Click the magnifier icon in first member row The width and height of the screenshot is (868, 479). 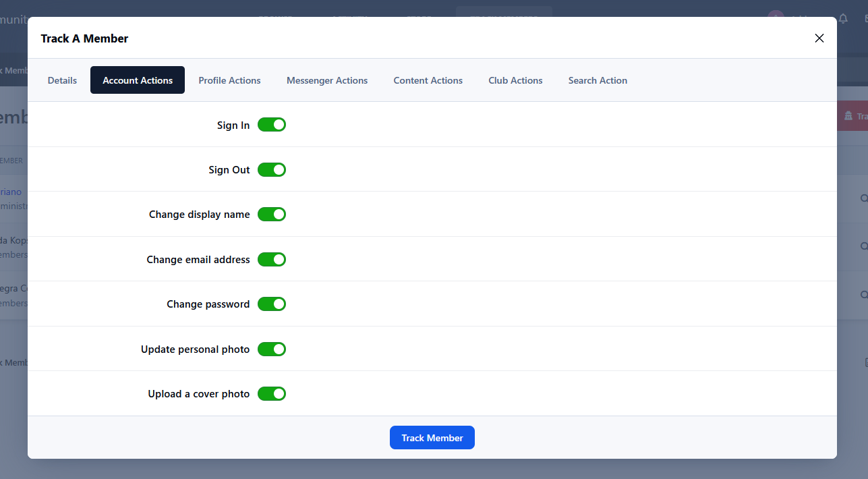coord(863,198)
